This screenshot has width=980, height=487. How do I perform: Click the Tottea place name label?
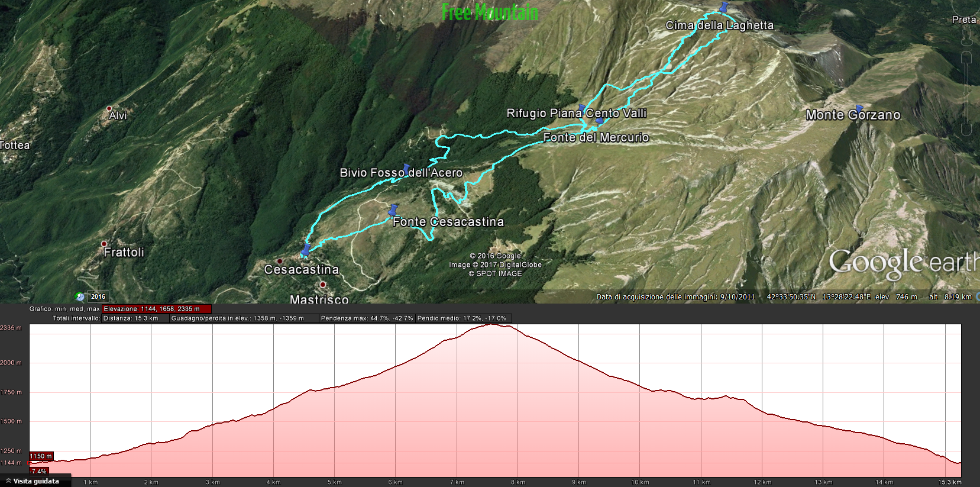15,145
